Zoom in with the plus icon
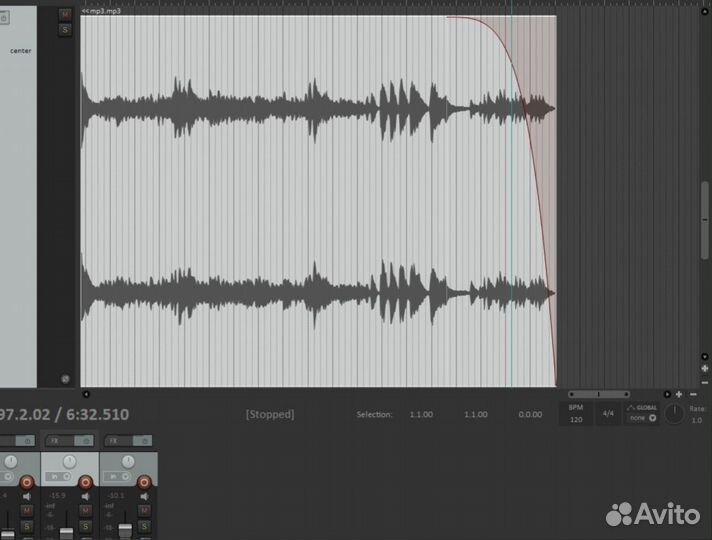The width and height of the screenshot is (712, 540). pyautogui.click(x=679, y=394)
